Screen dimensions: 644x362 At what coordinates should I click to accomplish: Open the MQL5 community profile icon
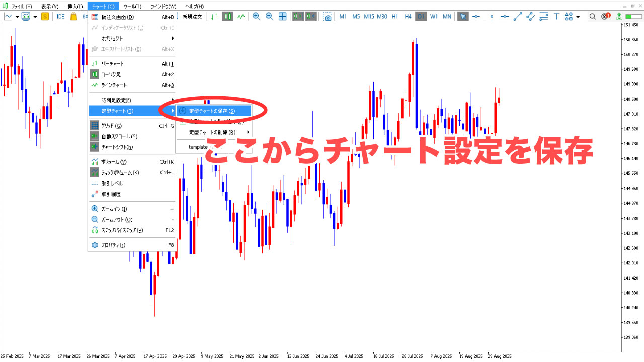(x=605, y=16)
